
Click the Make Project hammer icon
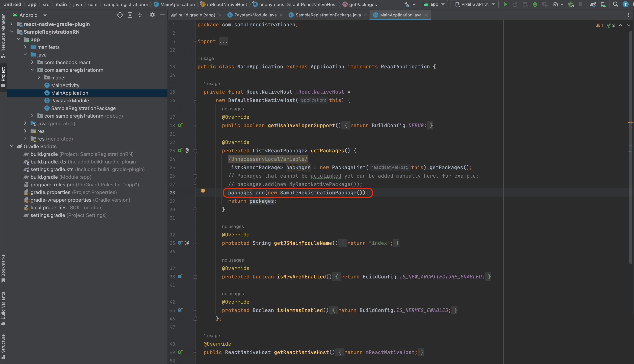click(407, 4)
